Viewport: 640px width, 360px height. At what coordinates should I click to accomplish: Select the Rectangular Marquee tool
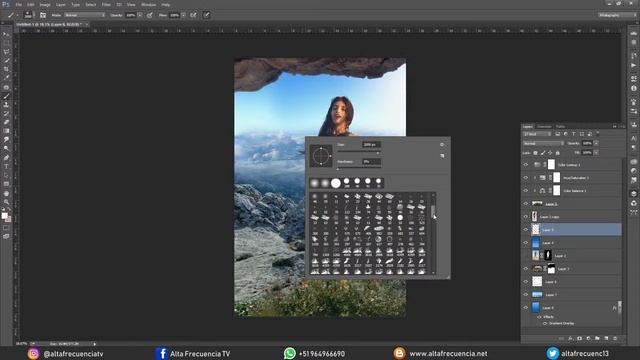tap(6, 43)
